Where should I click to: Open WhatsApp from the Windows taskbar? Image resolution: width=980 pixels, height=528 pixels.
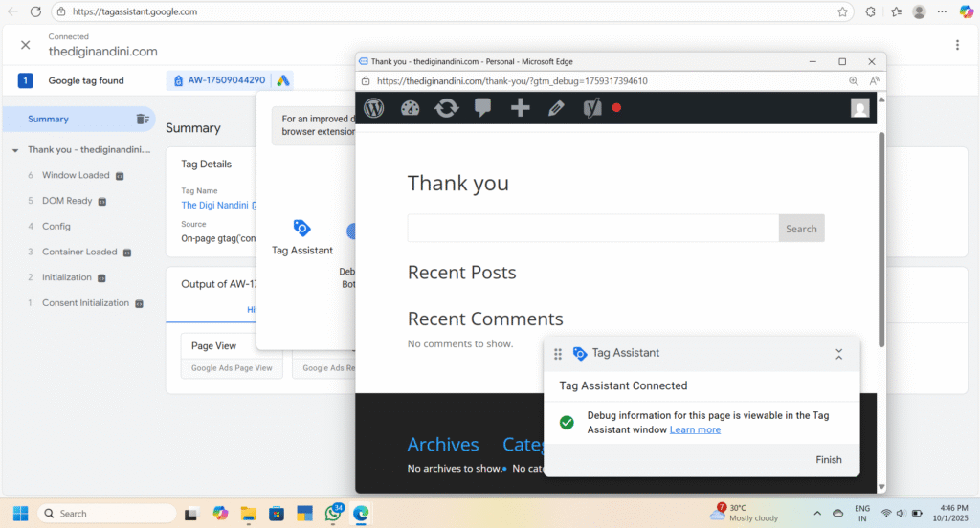click(x=334, y=513)
